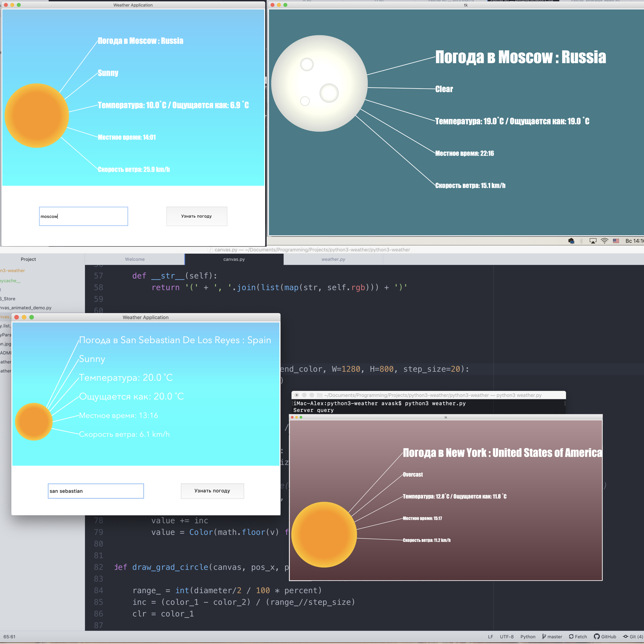Click the US flag input source icon

coord(616,241)
